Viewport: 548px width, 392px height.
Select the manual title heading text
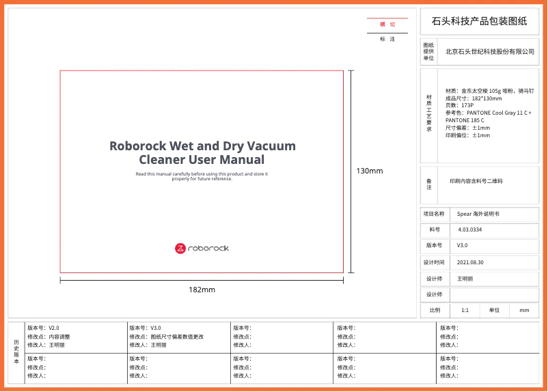pos(202,153)
